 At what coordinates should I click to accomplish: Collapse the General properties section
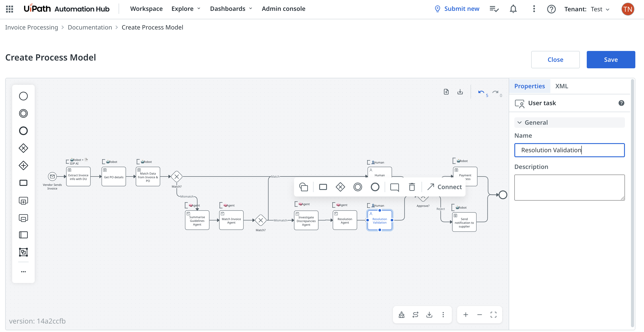(x=569, y=123)
